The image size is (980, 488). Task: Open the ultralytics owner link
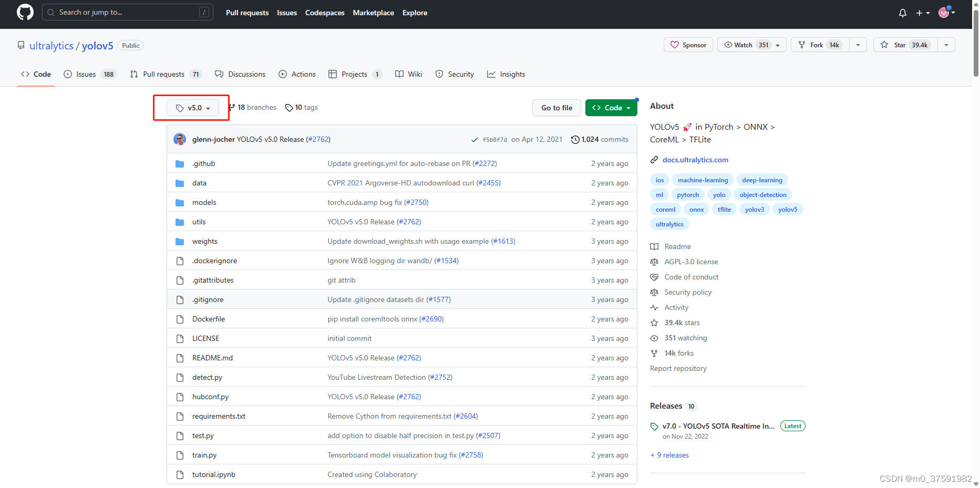(51, 46)
